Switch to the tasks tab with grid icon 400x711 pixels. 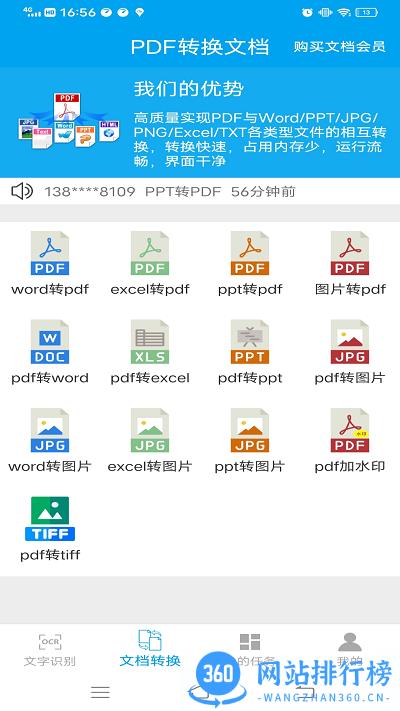coord(250,648)
